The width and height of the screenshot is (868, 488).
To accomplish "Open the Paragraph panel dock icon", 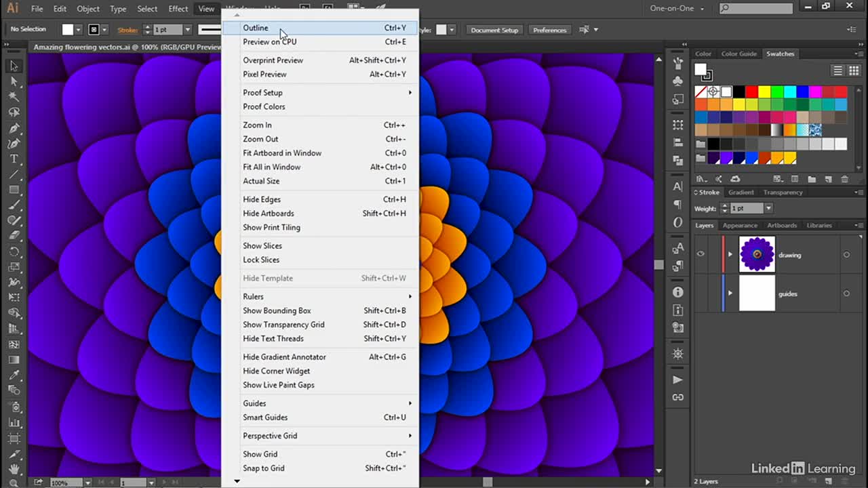I will tap(677, 204).
